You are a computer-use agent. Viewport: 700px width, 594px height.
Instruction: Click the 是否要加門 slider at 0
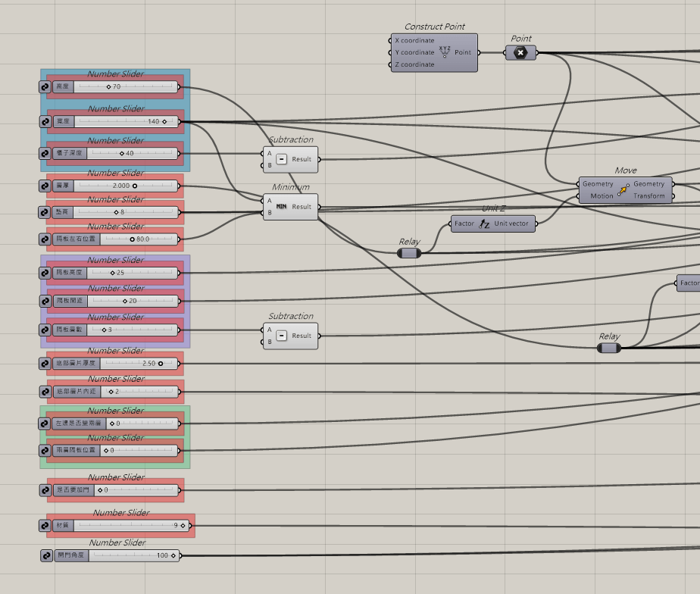pos(100,490)
